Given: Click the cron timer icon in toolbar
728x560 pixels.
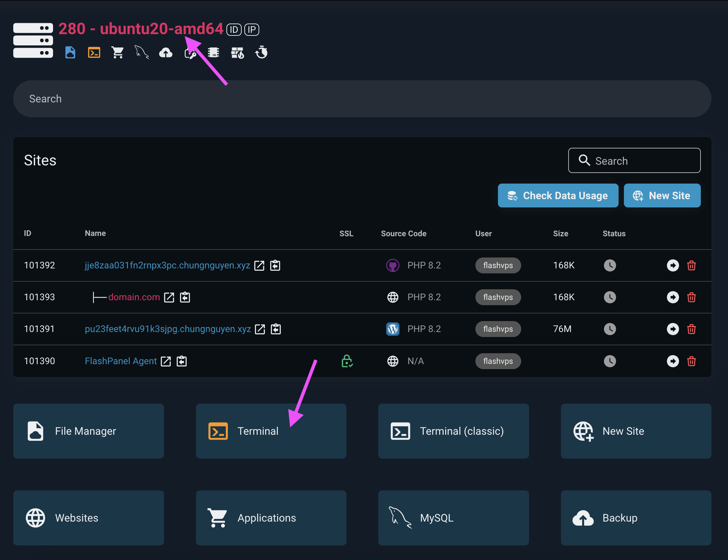Looking at the screenshot, I should coord(261,53).
